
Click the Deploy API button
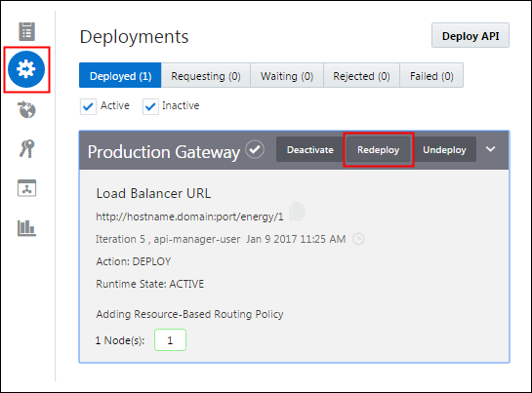[x=471, y=35]
